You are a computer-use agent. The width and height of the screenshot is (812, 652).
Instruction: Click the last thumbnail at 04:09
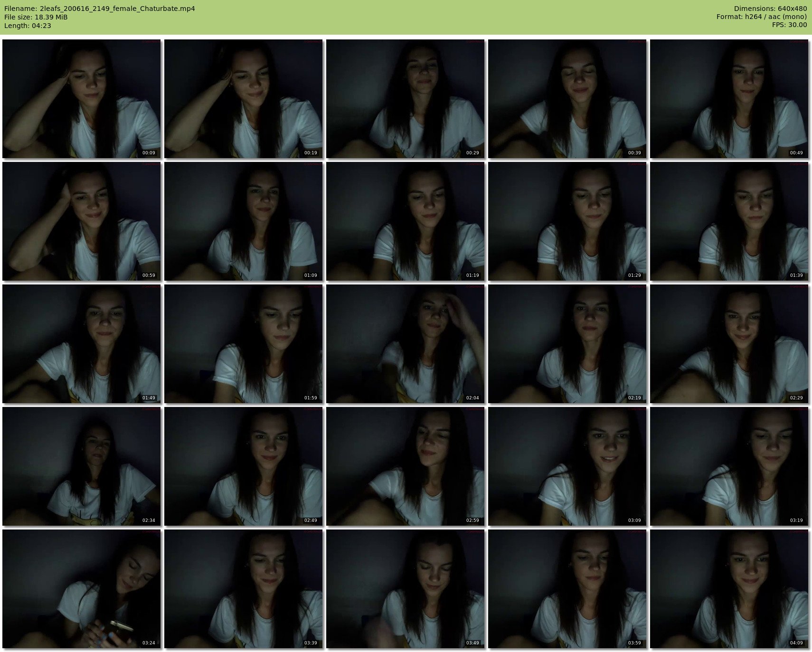[729, 589]
